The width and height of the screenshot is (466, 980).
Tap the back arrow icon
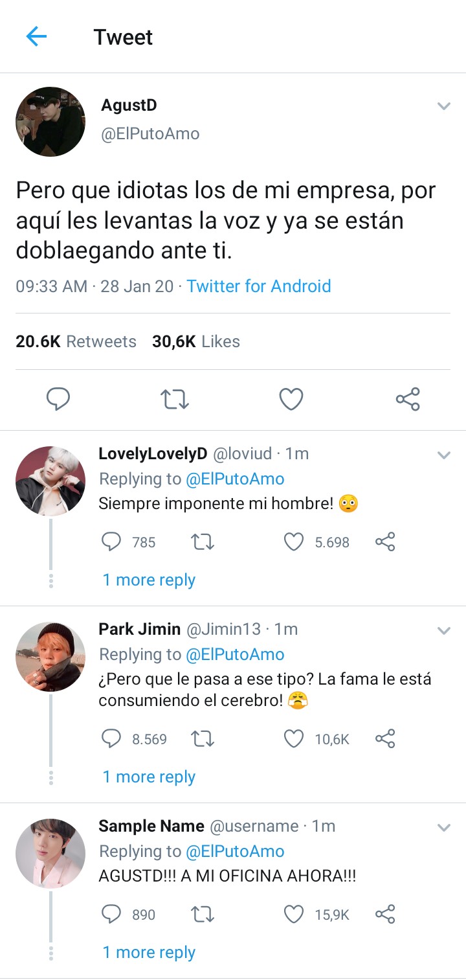tap(36, 37)
